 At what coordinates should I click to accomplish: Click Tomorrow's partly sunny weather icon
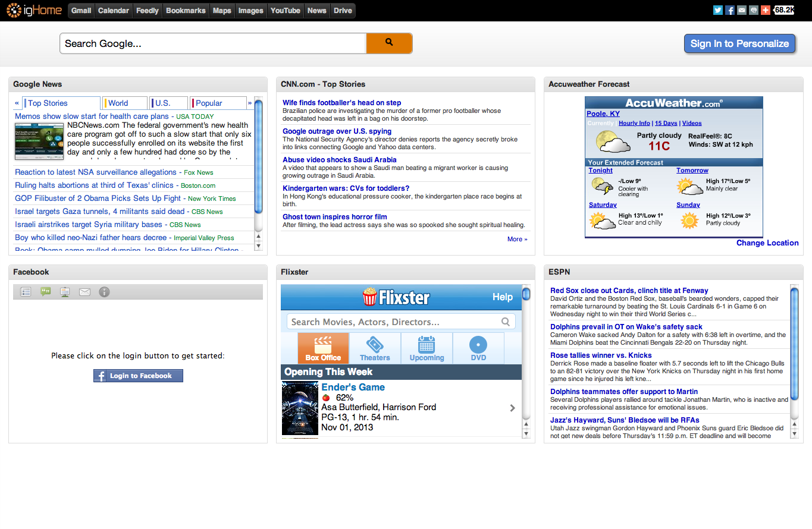tap(690, 187)
